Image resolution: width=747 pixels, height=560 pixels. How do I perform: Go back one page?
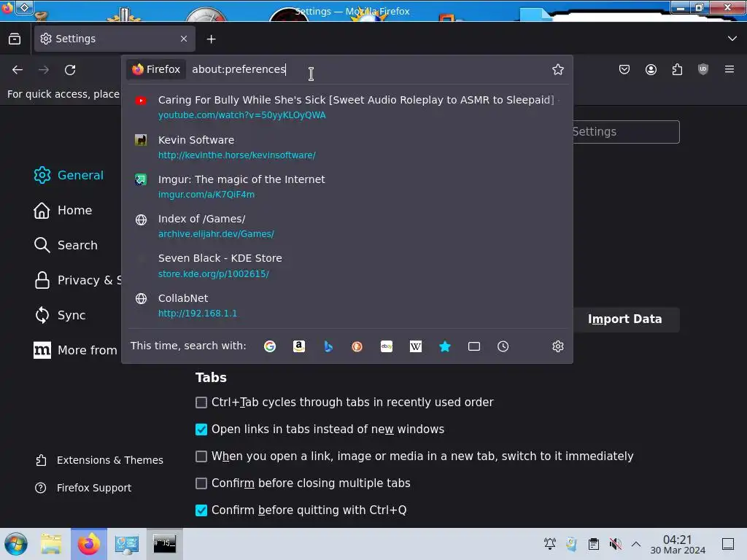pos(18,70)
